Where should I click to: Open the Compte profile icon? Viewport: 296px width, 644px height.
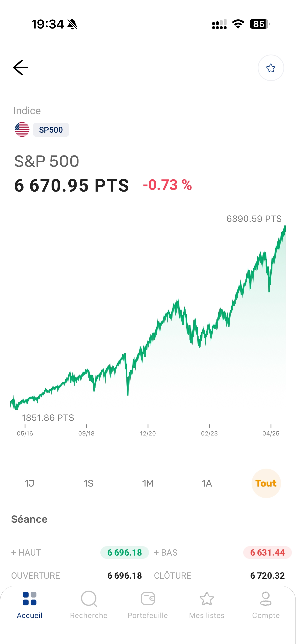pos(266,599)
